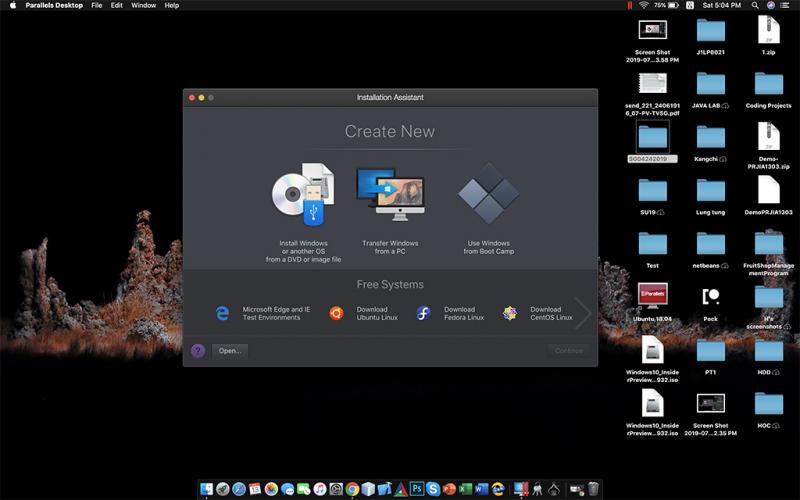Image resolution: width=800 pixels, height=500 pixels.
Task: Open PowerPoint from the Dock
Action: 449,489
